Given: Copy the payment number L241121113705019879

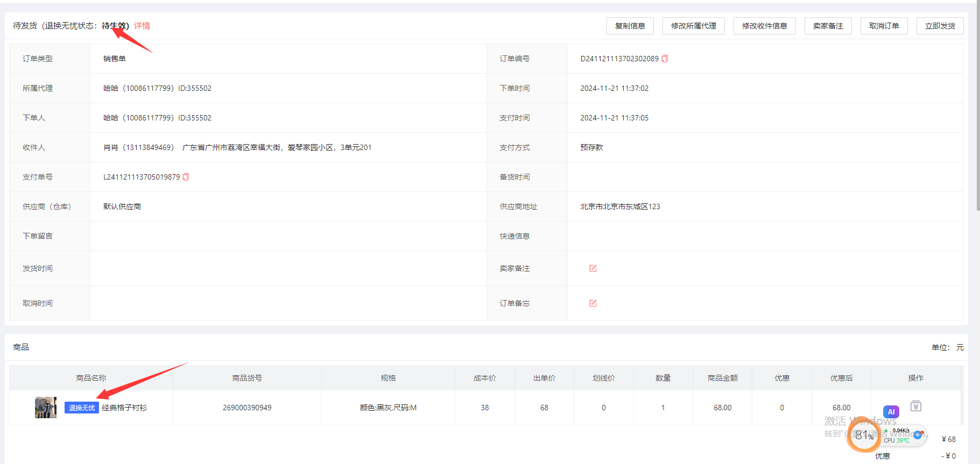Looking at the screenshot, I should [186, 177].
